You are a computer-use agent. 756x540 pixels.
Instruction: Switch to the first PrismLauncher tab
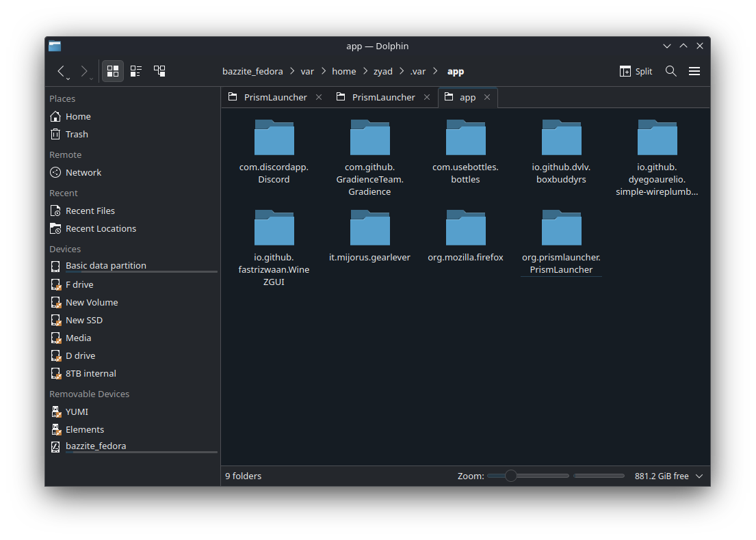tap(275, 97)
